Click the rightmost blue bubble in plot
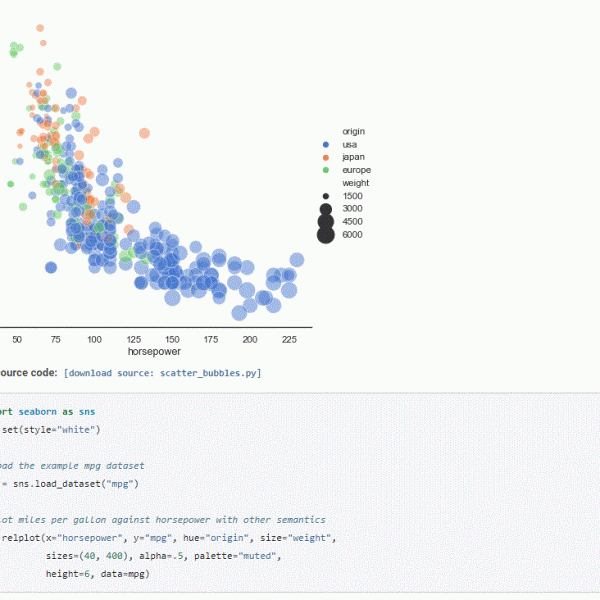600x600 pixels. click(295, 260)
